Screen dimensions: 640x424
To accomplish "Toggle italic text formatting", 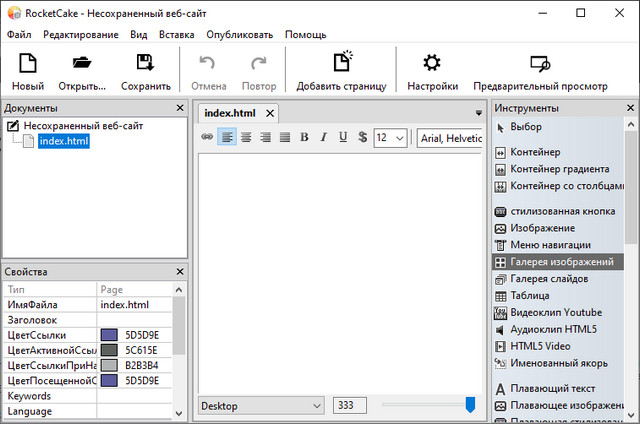I will tap(324, 137).
